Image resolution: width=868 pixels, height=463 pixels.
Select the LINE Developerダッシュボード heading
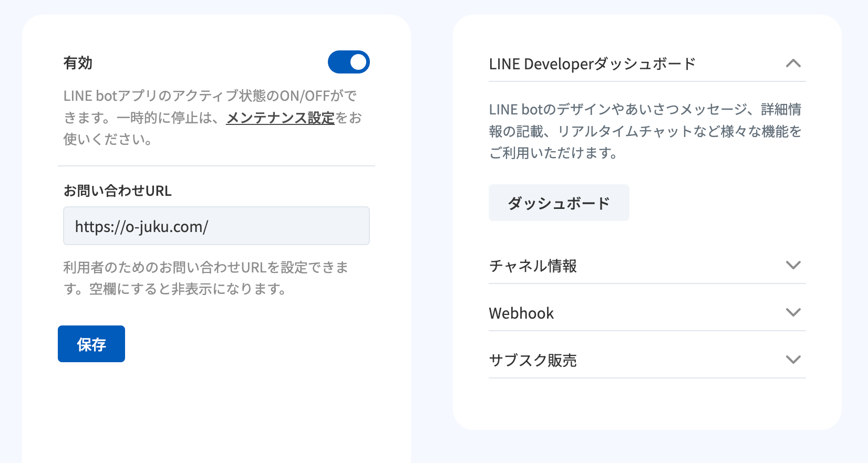coord(592,64)
